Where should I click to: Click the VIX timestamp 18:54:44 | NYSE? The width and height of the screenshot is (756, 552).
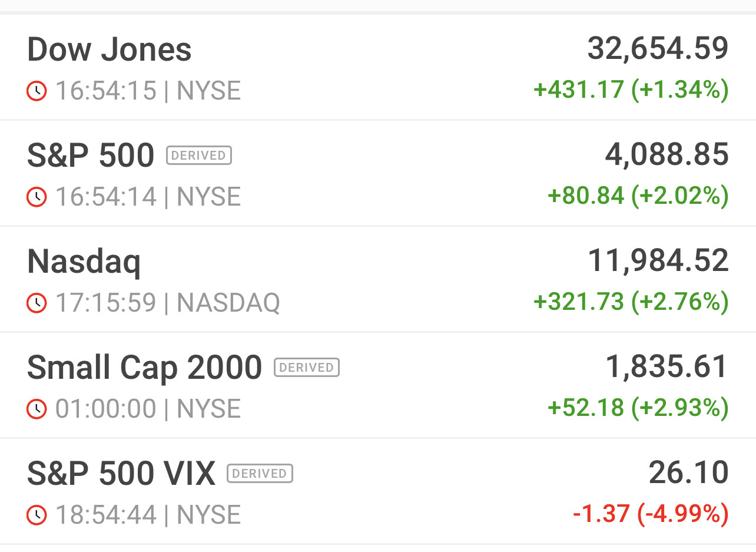click(x=148, y=515)
